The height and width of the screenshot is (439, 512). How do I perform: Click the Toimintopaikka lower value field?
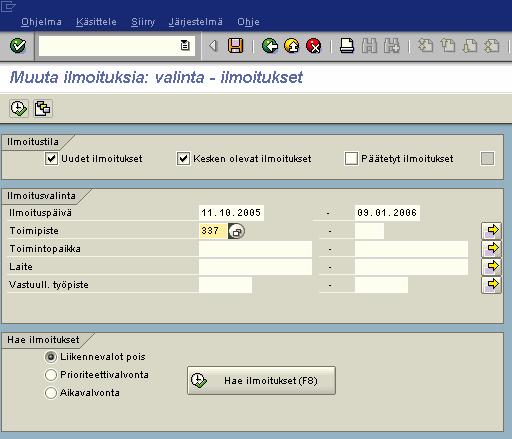pos(255,249)
